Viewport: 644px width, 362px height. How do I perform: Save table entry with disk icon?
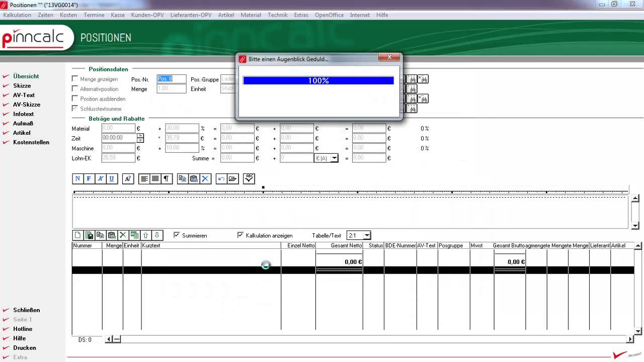(89, 235)
